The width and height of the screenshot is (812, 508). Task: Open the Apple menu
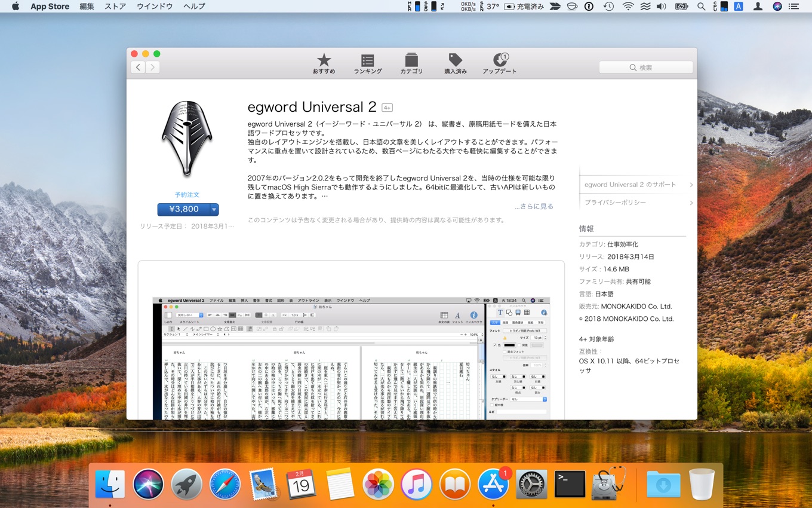(x=16, y=7)
